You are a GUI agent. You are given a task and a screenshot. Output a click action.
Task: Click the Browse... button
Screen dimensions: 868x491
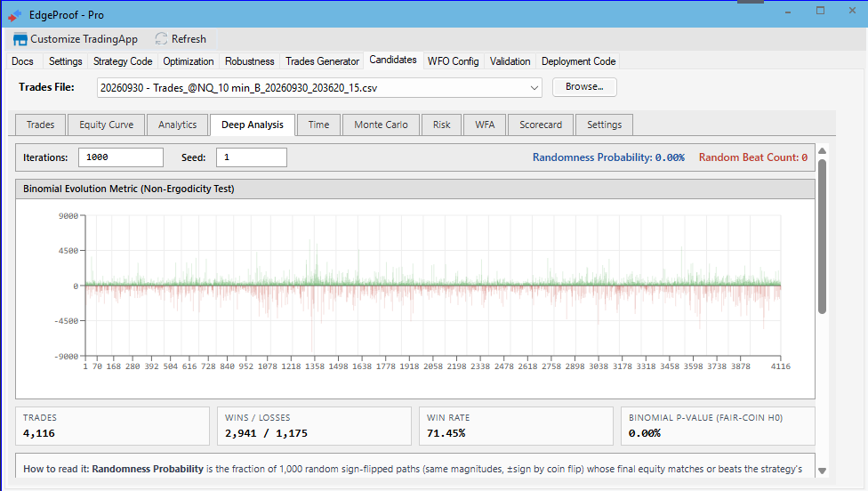[584, 87]
